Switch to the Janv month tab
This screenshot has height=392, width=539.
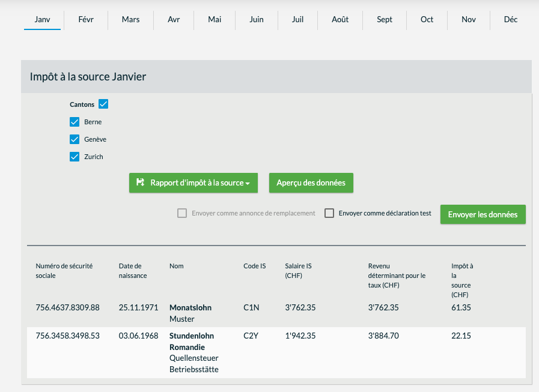[x=42, y=20]
